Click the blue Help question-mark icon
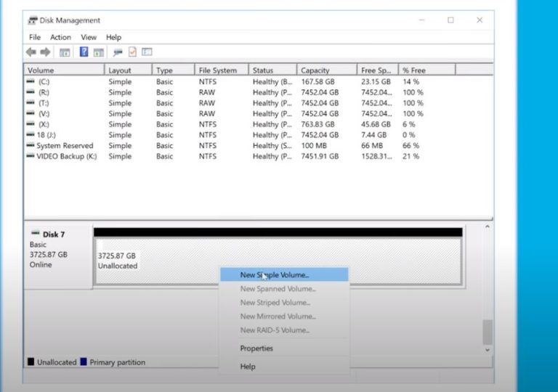This screenshot has height=392, width=558. [84, 52]
